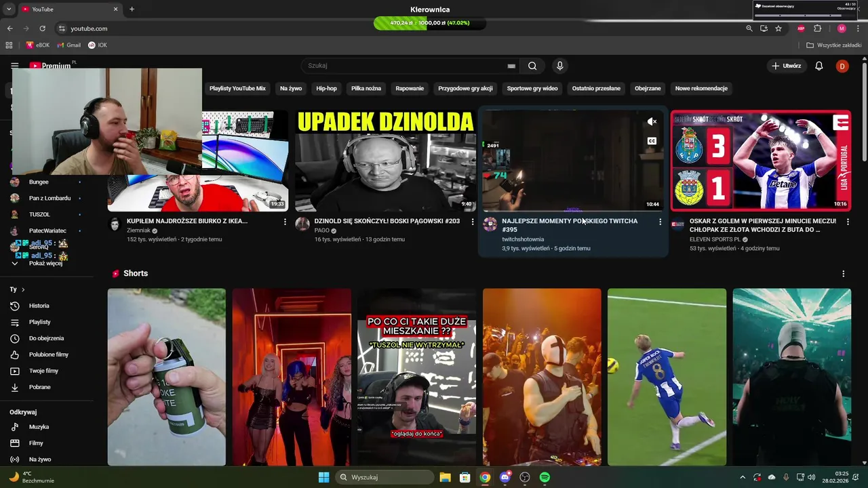The image size is (868, 488).
Task: Open File Explorer from the taskbar
Action: point(445,477)
